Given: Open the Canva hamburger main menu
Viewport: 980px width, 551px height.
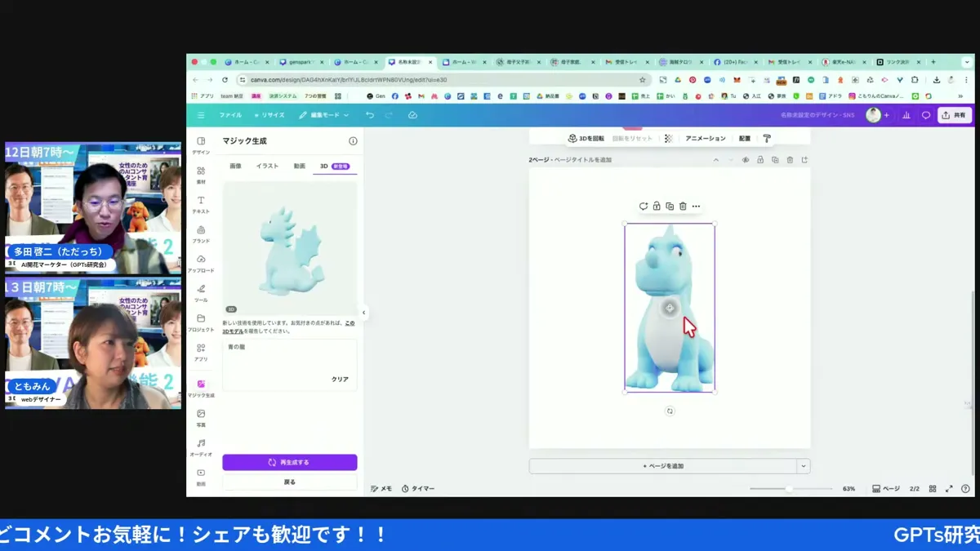Looking at the screenshot, I should click(x=201, y=115).
